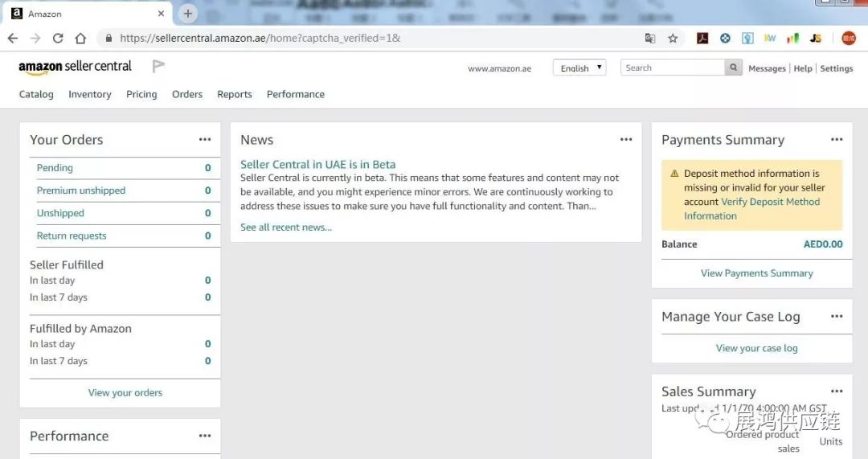Open Seller Central in UAE is in Beta headline
The height and width of the screenshot is (459, 868).
click(317, 165)
